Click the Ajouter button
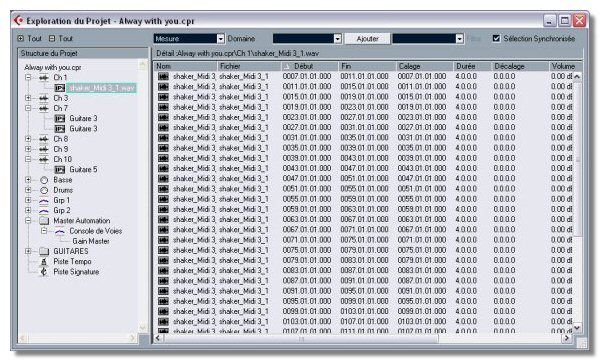The image size is (600, 361). point(367,39)
